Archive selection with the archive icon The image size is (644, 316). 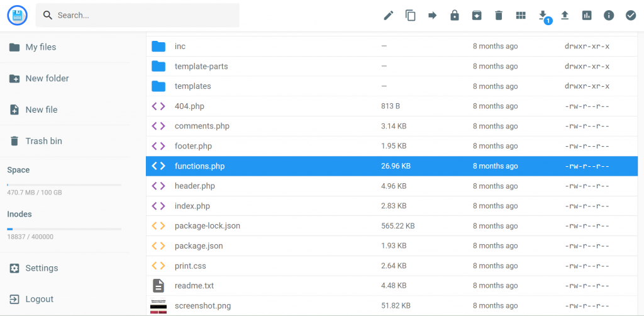477,16
